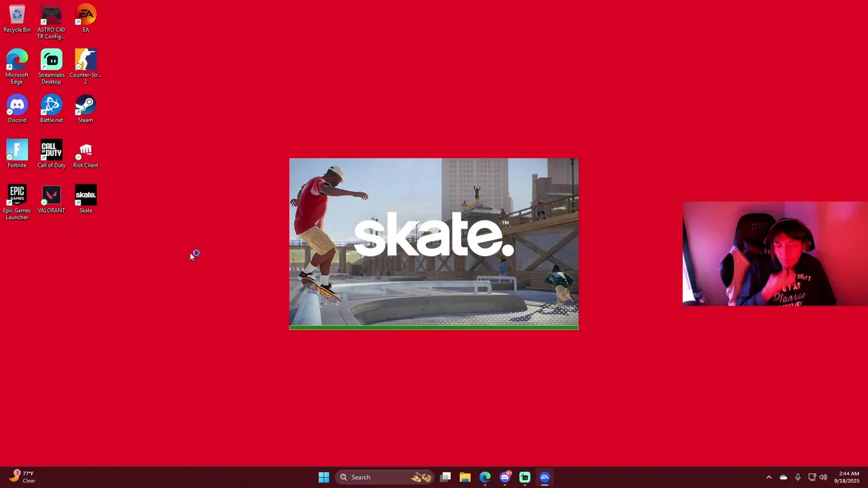Viewport: 868px width, 488px height.
Task: Launch Fortnite from the desktop
Action: pos(17,154)
